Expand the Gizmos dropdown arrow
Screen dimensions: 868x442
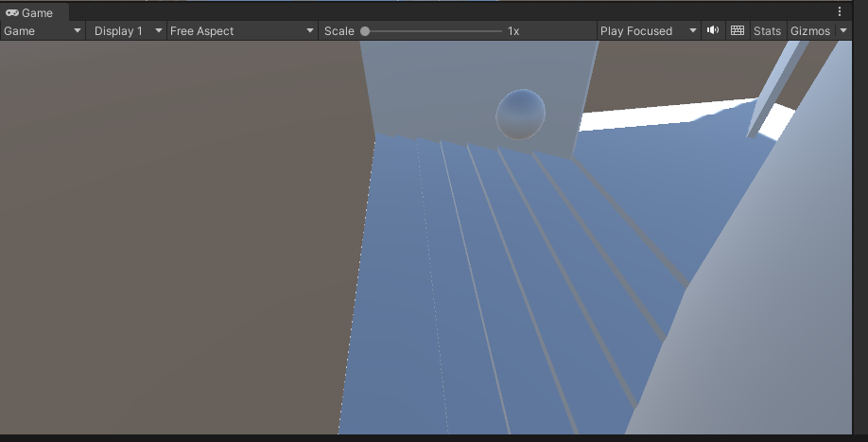843,31
